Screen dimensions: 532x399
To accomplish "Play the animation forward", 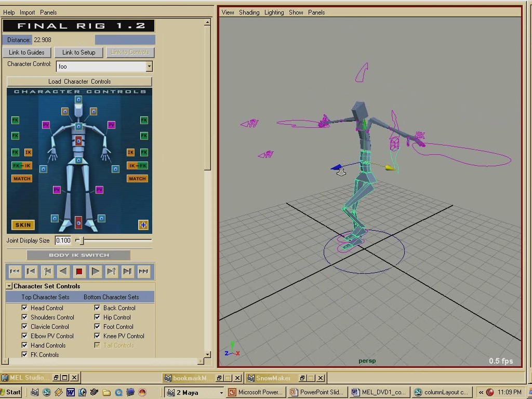I will (96, 271).
